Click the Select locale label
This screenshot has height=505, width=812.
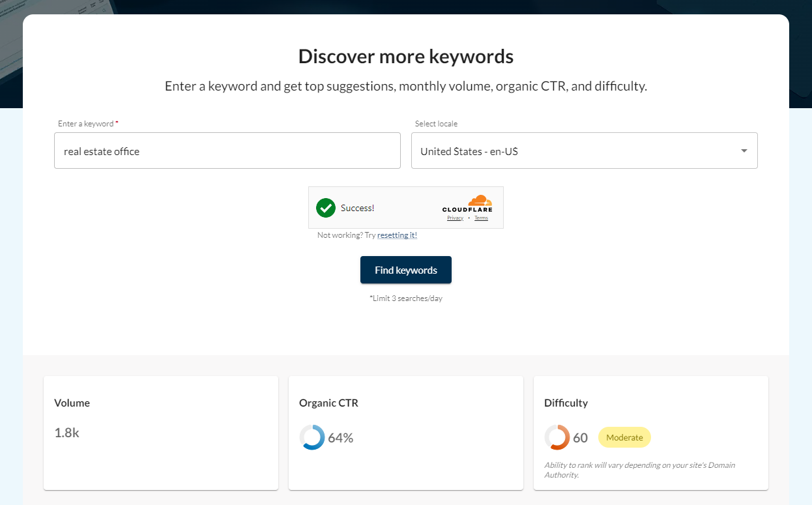coord(437,124)
